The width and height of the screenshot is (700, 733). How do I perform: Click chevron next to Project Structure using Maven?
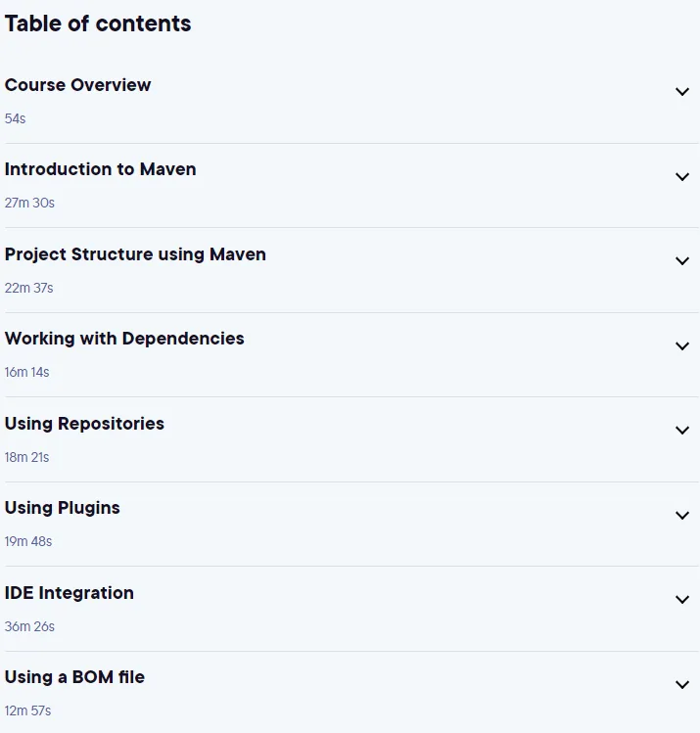(682, 261)
